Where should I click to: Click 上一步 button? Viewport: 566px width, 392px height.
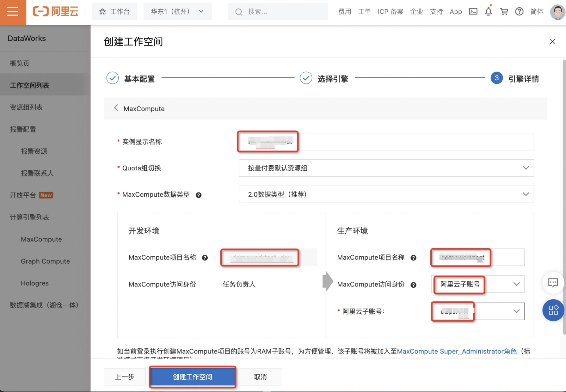(x=125, y=377)
